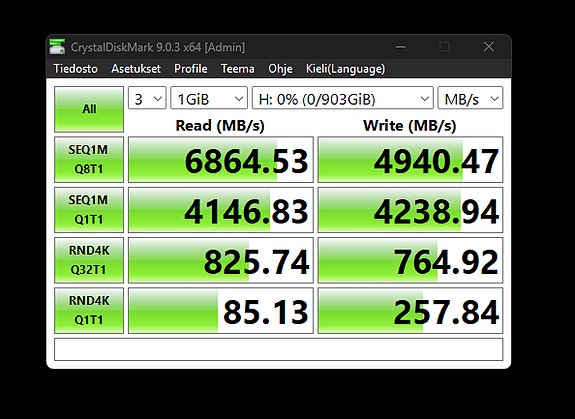
Task: Click the empty comment field at bottom
Action: (x=279, y=349)
